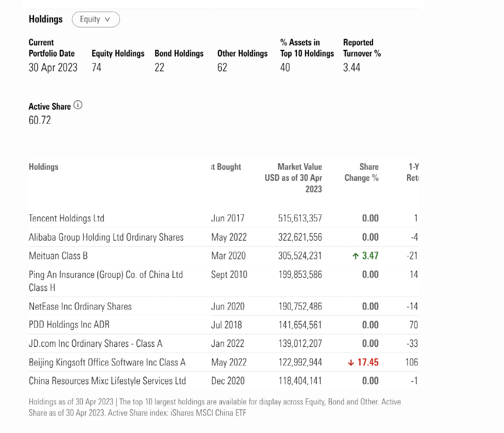Click the red down arrow beside 17.45
504x433 pixels.
[351, 362]
